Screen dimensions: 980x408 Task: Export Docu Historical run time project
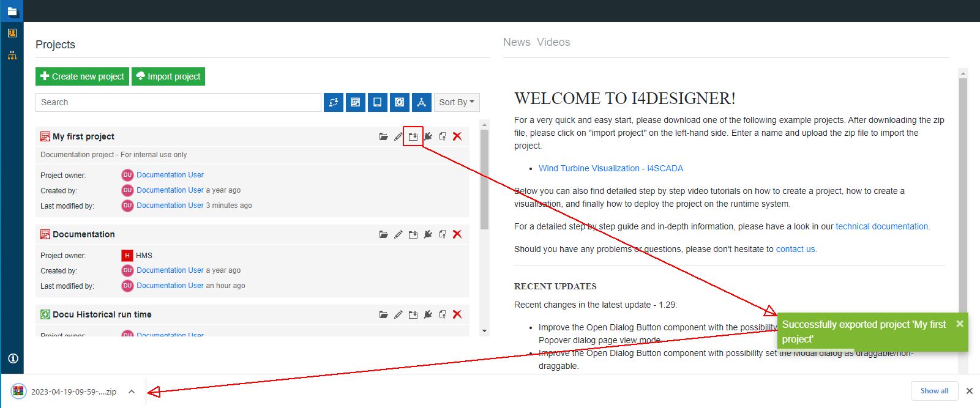coord(413,314)
